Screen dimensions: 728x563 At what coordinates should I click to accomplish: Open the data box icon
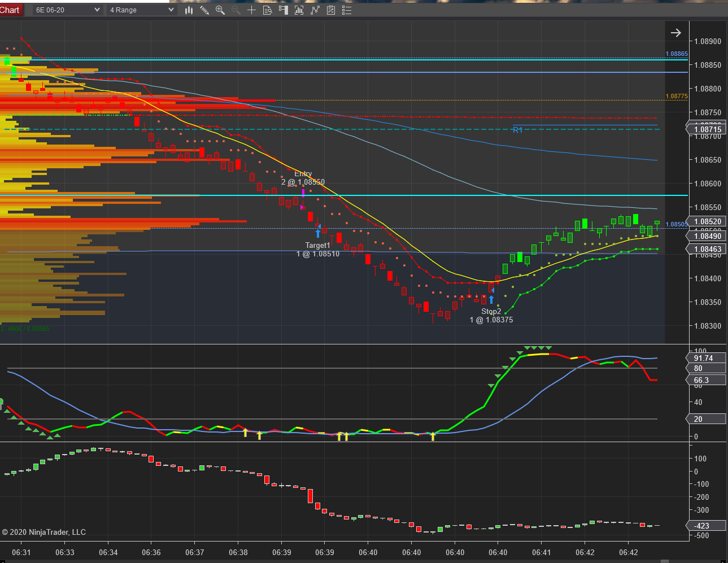point(268,10)
